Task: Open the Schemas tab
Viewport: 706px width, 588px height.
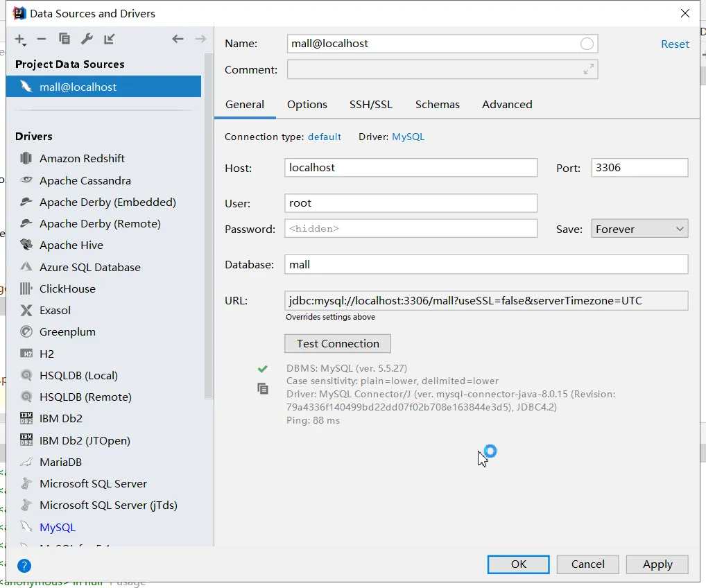Action: [x=437, y=105]
